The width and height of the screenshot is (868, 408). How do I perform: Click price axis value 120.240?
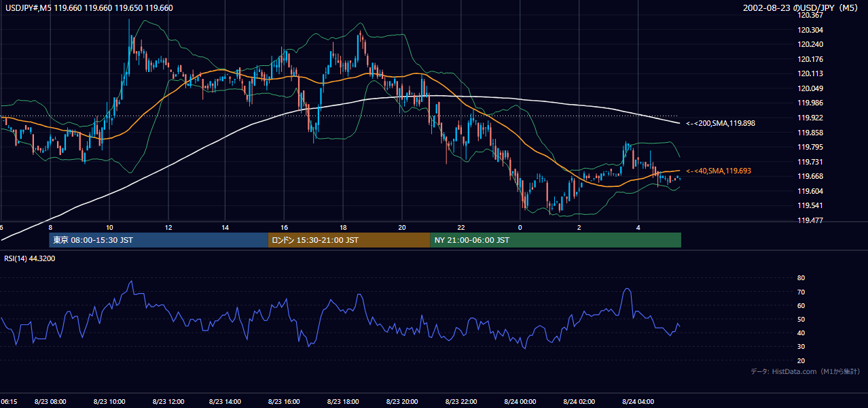(812, 44)
